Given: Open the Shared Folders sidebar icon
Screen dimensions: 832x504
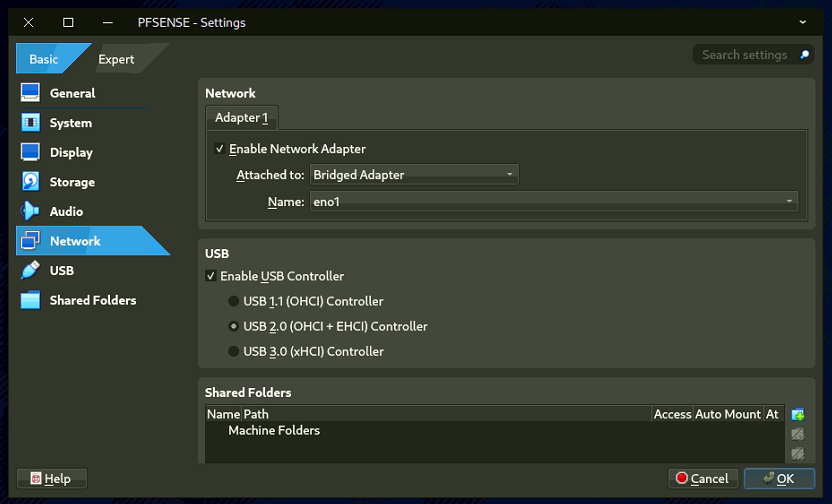Looking at the screenshot, I should click(30, 300).
